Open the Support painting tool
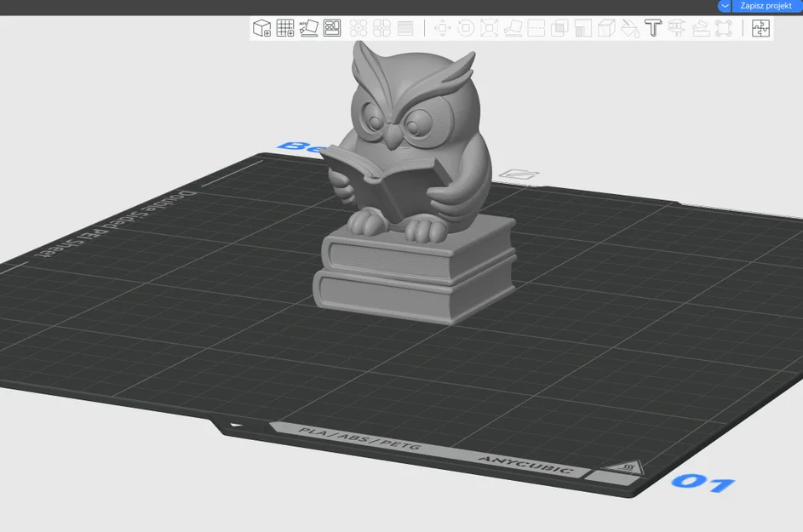This screenshot has height=532, width=803. click(583, 28)
